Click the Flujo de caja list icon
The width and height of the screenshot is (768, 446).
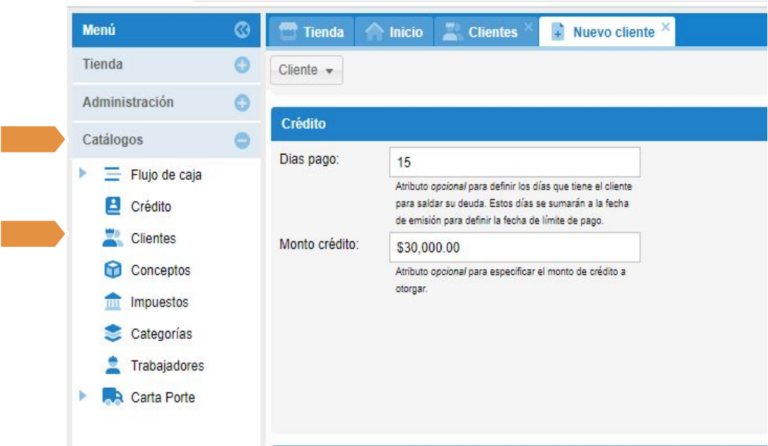click(x=113, y=174)
